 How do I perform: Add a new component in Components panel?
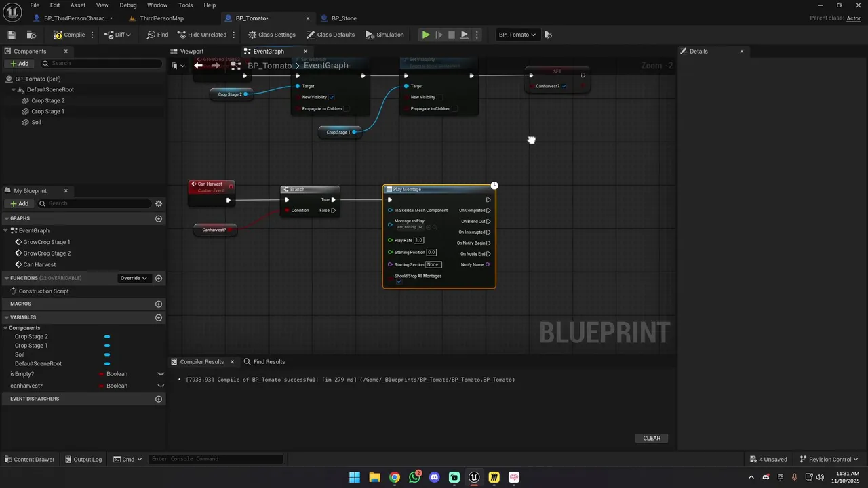[19, 63]
